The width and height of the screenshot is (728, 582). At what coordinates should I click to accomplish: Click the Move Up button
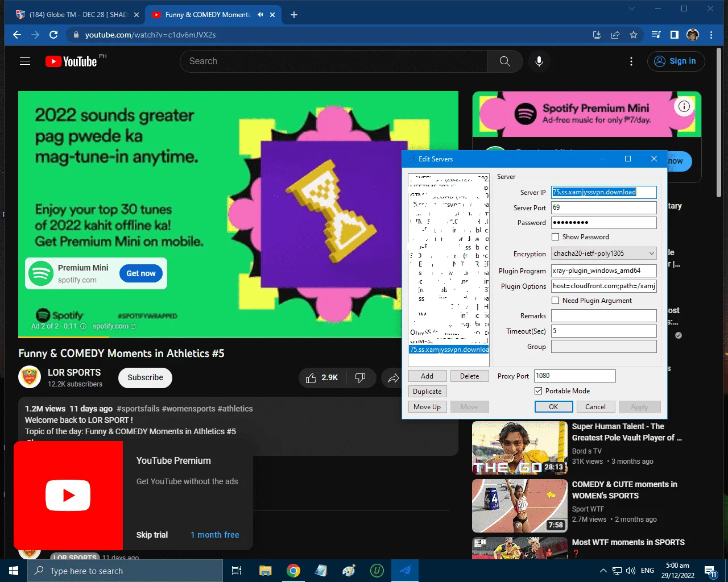click(x=427, y=407)
